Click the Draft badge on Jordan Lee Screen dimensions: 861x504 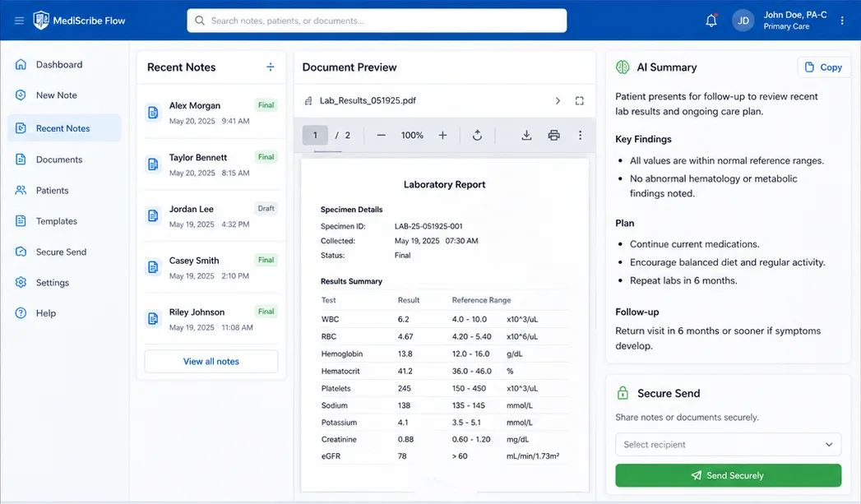(266, 209)
